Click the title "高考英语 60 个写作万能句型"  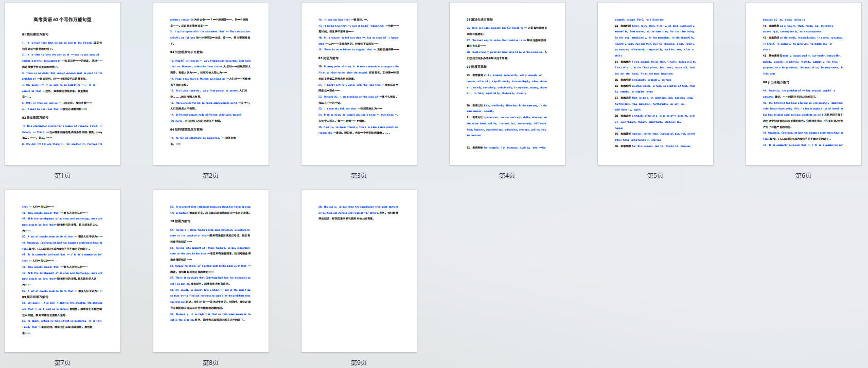tap(62, 20)
